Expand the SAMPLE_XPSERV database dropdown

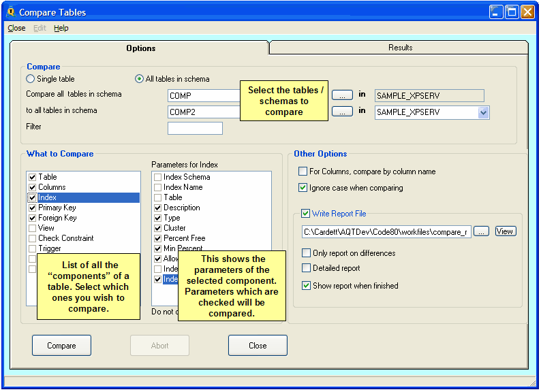[x=483, y=112]
